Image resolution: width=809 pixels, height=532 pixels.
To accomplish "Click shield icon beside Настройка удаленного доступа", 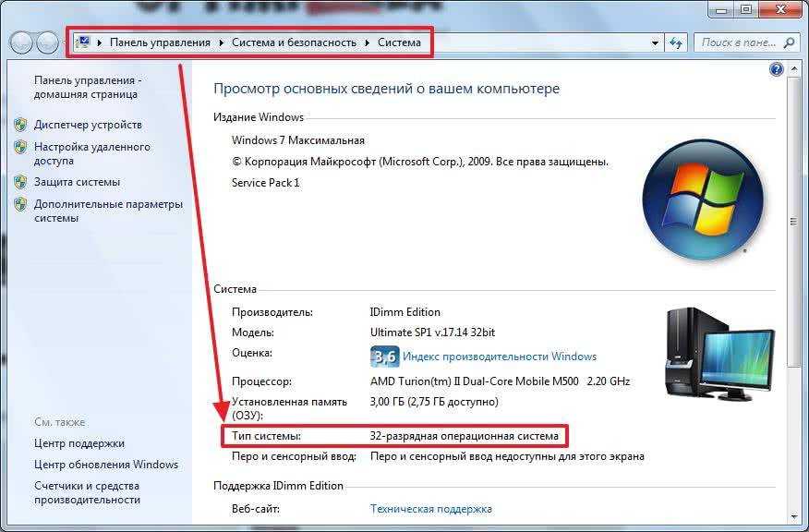I will point(20,147).
